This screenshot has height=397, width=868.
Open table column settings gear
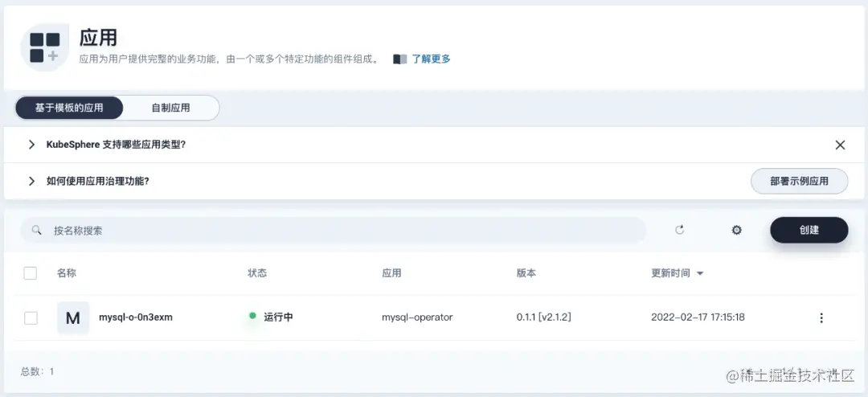[x=736, y=230]
